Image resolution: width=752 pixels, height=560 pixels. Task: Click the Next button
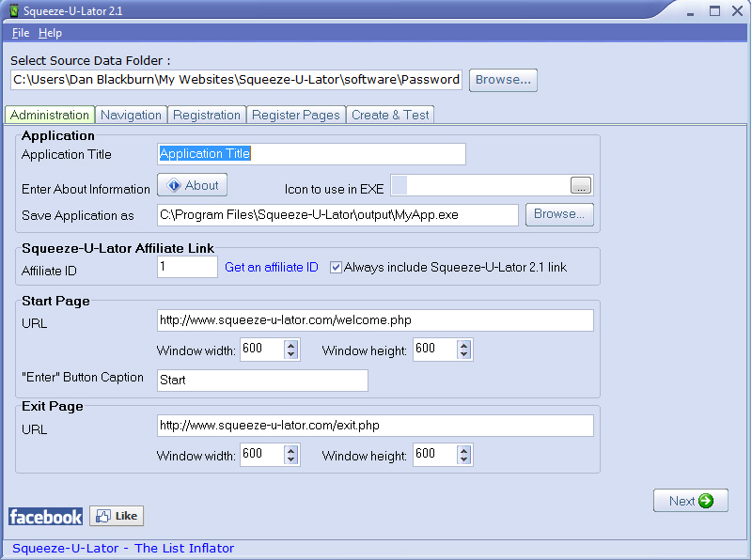pos(691,501)
